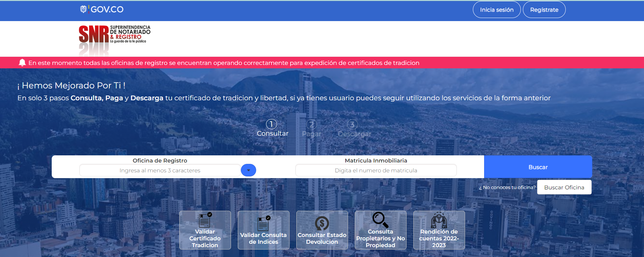Select step 1 Consultar circle
Viewport: 644px width, 257px height.
coord(271,124)
